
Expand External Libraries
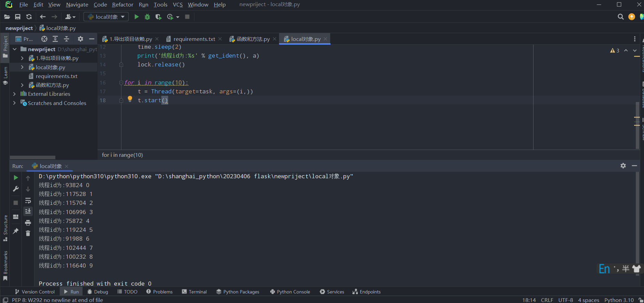[14, 94]
